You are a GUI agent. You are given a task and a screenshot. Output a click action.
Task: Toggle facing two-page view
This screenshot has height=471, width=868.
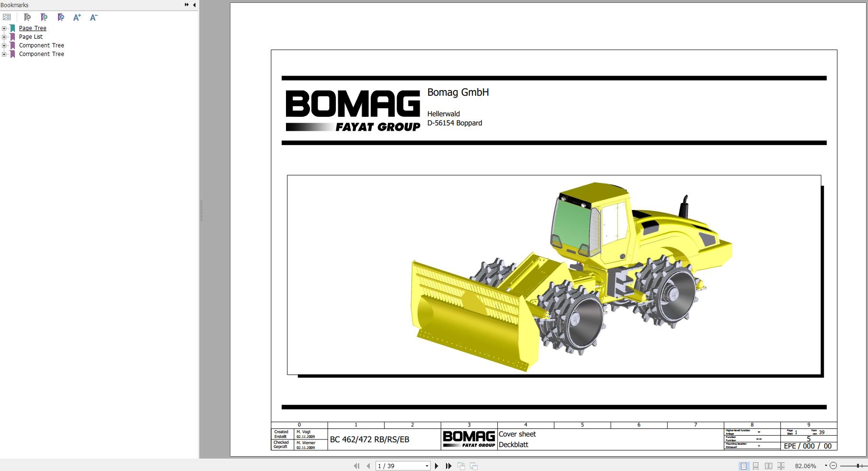click(x=768, y=466)
